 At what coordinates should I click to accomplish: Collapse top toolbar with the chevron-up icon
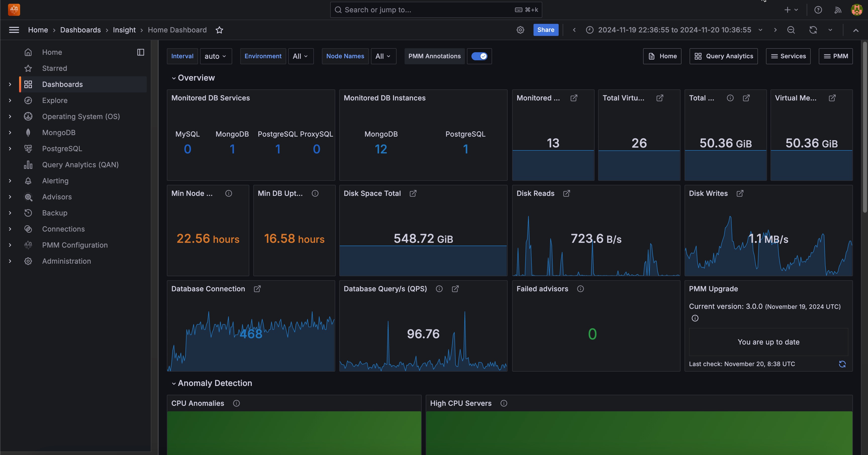855,30
